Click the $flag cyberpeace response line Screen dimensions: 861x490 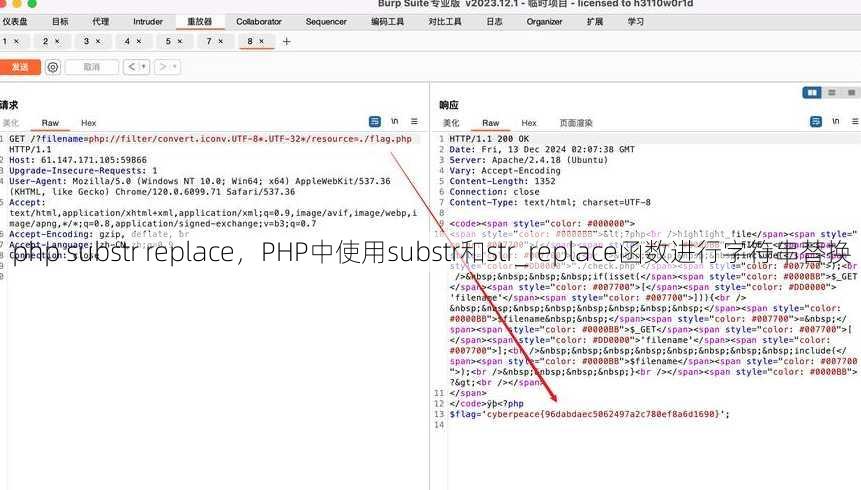pyautogui.click(x=589, y=414)
